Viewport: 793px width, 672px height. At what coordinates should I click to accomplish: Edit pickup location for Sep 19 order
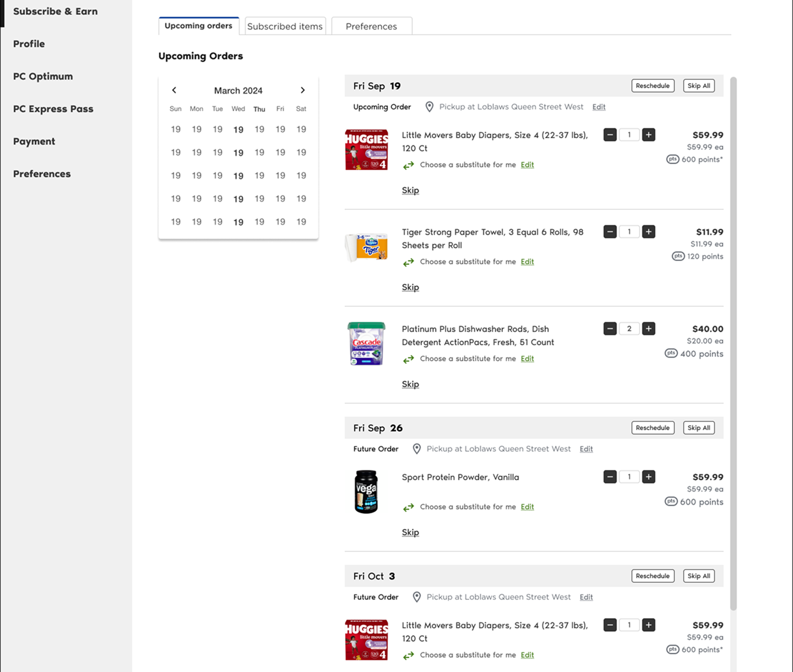coord(599,107)
